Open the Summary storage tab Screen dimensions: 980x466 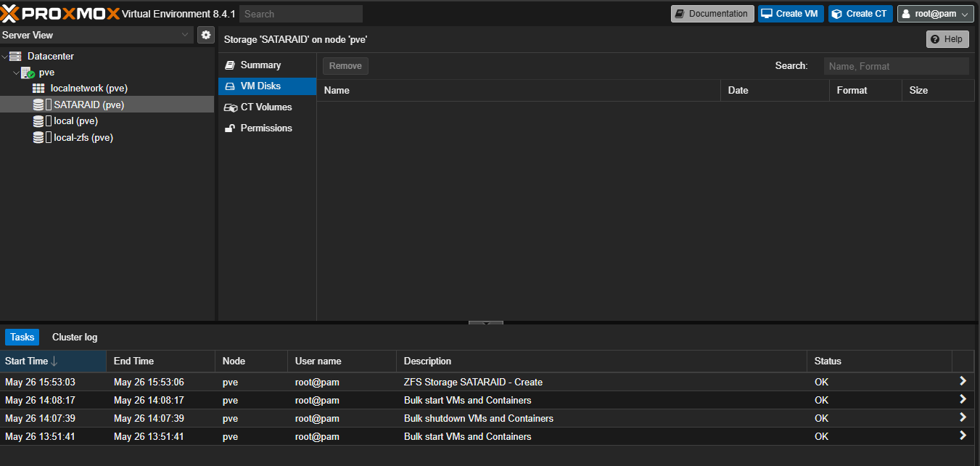click(x=260, y=65)
